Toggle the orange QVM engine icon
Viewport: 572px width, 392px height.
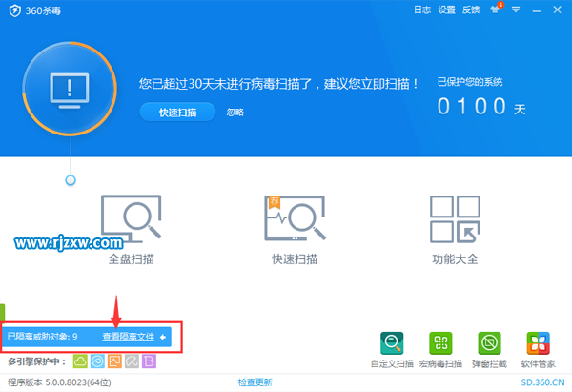click(114, 361)
